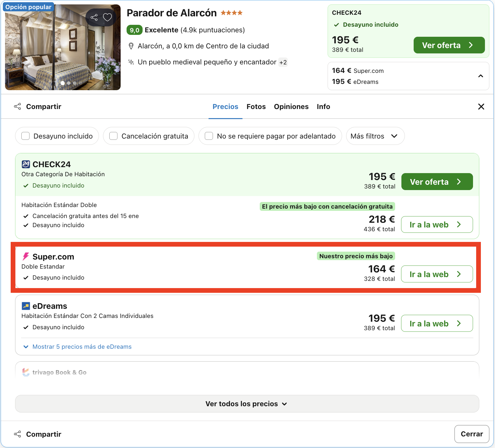Click Ir a la web for Super.com
This screenshot has width=495, height=448.
coord(437,274)
